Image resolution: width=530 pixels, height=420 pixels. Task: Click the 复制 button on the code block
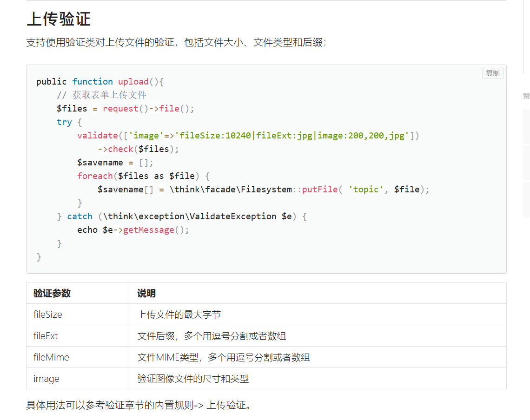[x=492, y=73]
